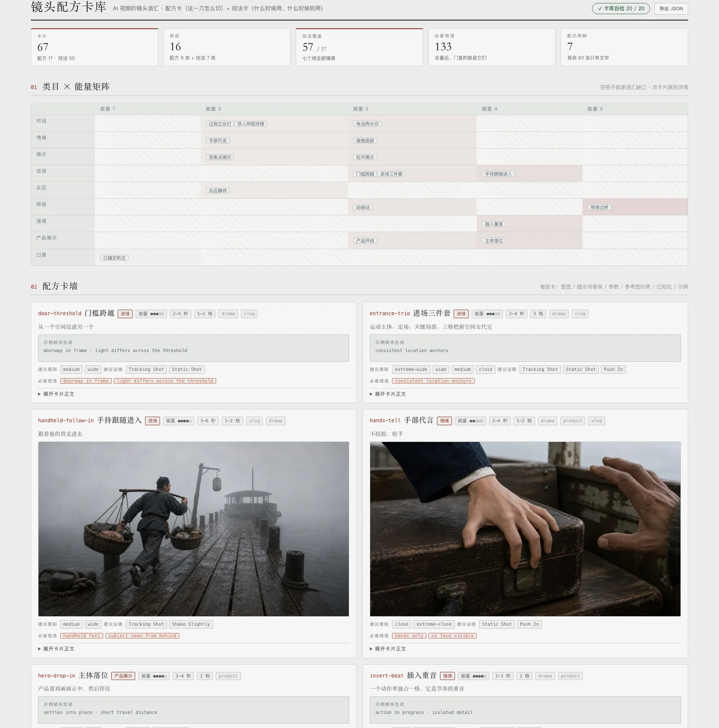Click the energy dots badge on hands-tell card

[x=470, y=421]
